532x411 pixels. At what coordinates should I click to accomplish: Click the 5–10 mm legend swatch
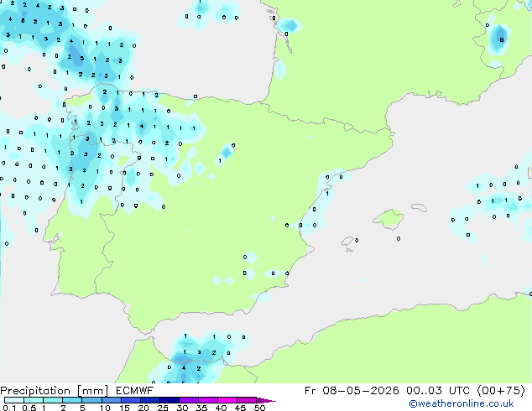click(x=91, y=400)
